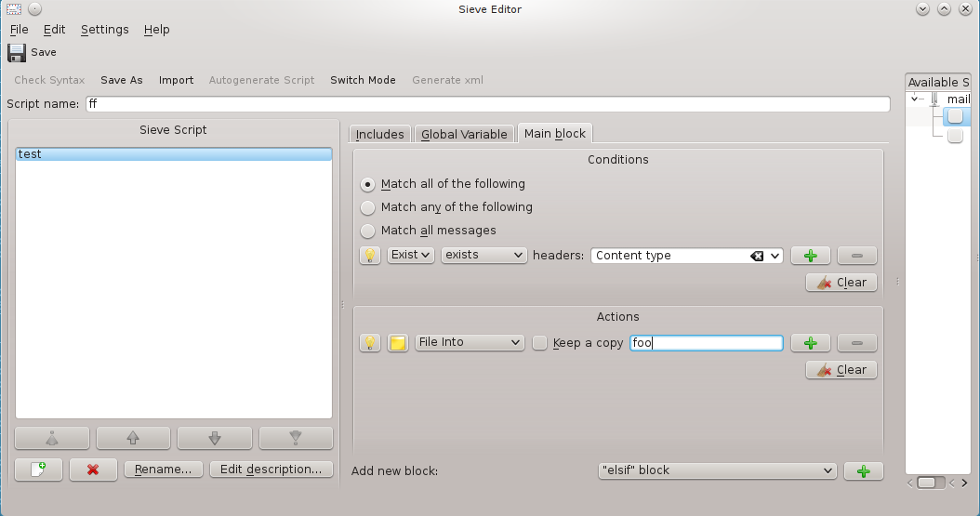Click the Save floppy disk icon

coord(17,53)
